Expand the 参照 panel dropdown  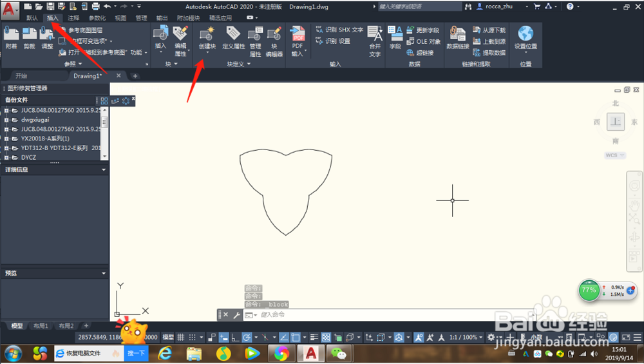pyautogui.click(x=73, y=64)
